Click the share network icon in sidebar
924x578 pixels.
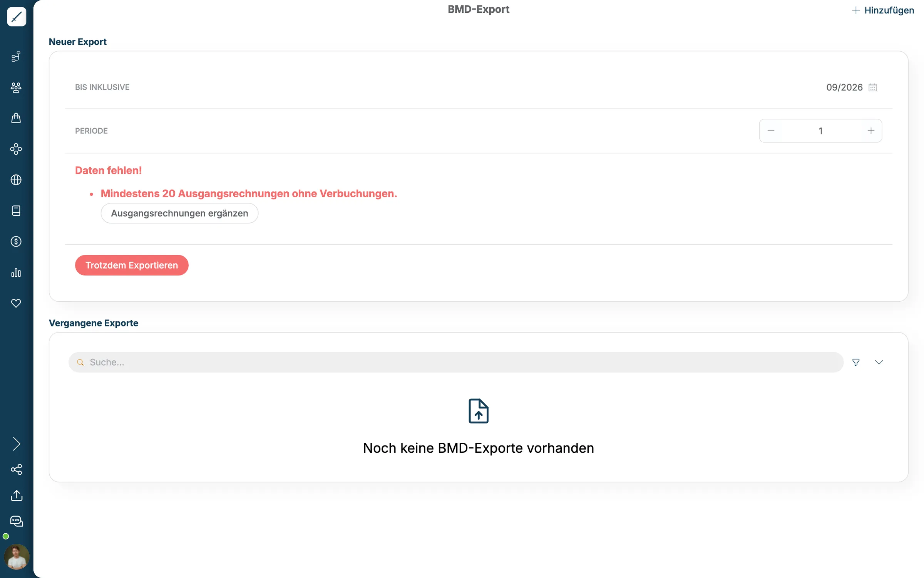[17, 469]
